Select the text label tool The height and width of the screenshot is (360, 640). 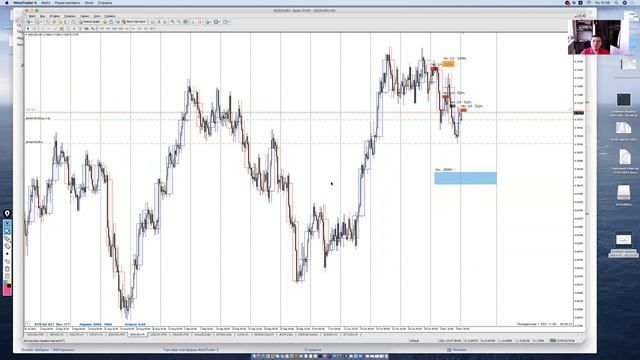[x=80, y=29]
